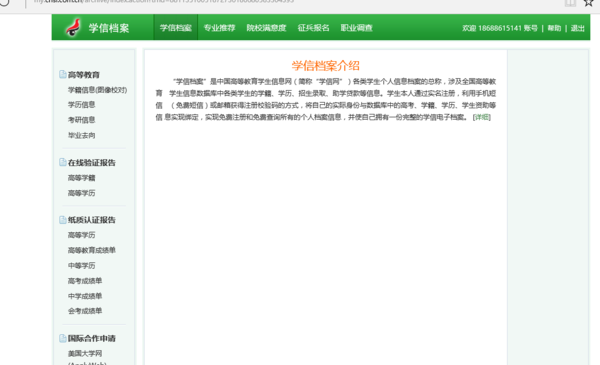600x365 pixels.
Task: Open 高等学历 under 纸质认证报告
Action: click(82, 235)
